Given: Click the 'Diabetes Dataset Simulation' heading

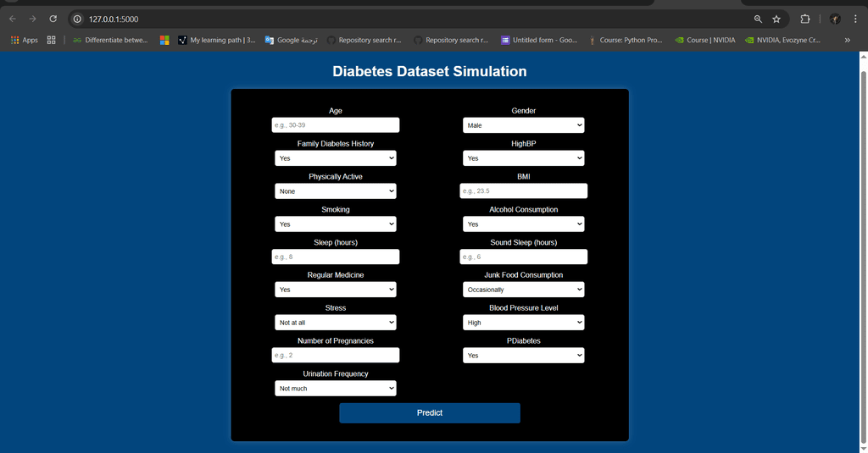Looking at the screenshot, I should pos(430,71).
